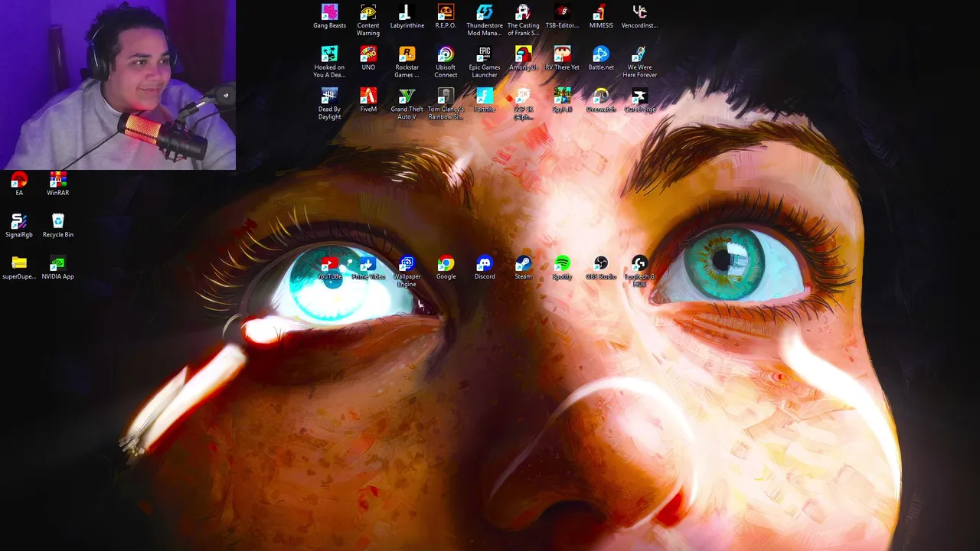Select the OBS Studio shortcut
The image size is (980, 551).
[x=601, y=268]
